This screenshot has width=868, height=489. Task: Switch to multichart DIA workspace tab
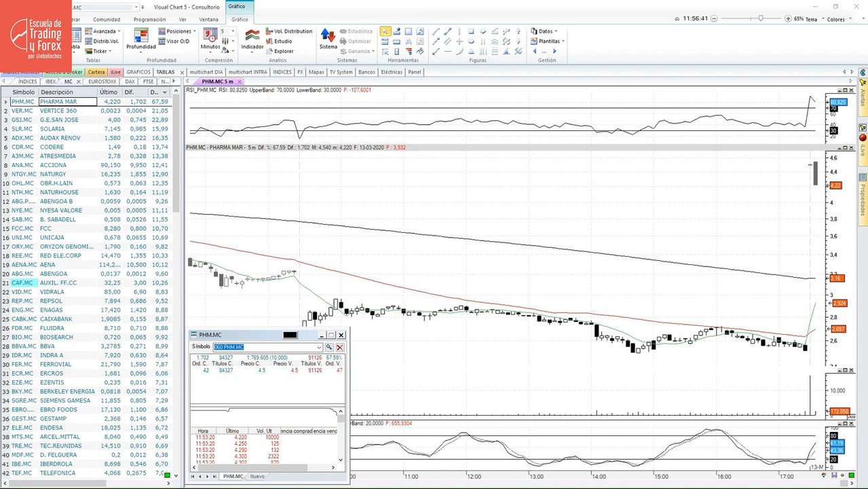[206, 72]
